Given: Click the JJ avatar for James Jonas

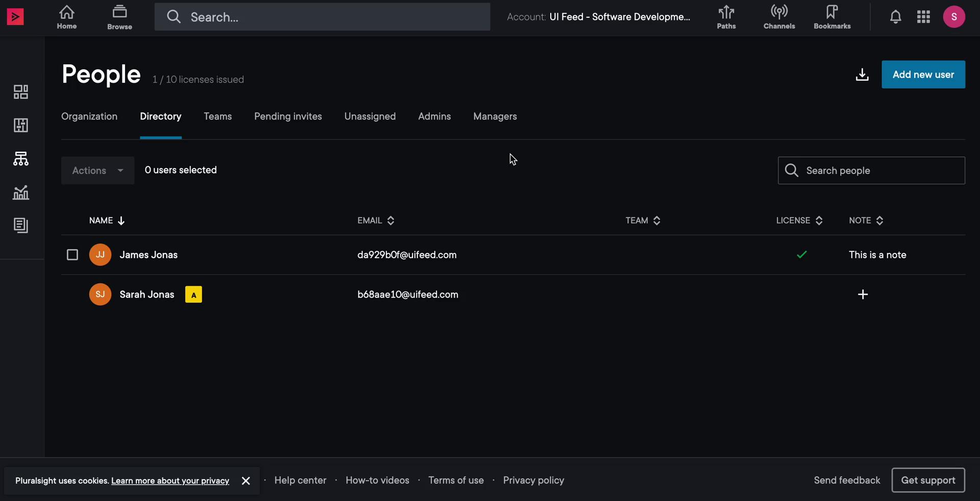Looking at the screenshot, I should [100, 255].
